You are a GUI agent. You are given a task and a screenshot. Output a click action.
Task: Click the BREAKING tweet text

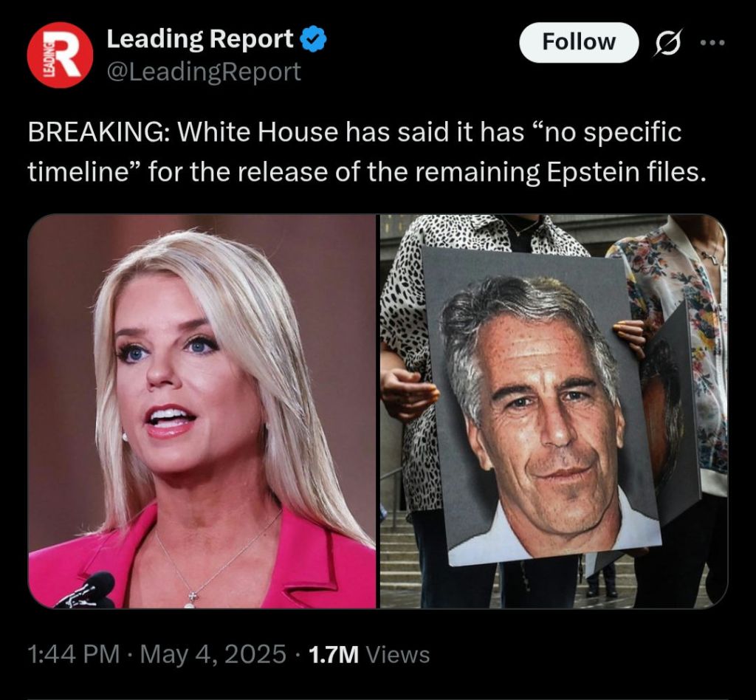click(366, 151)
